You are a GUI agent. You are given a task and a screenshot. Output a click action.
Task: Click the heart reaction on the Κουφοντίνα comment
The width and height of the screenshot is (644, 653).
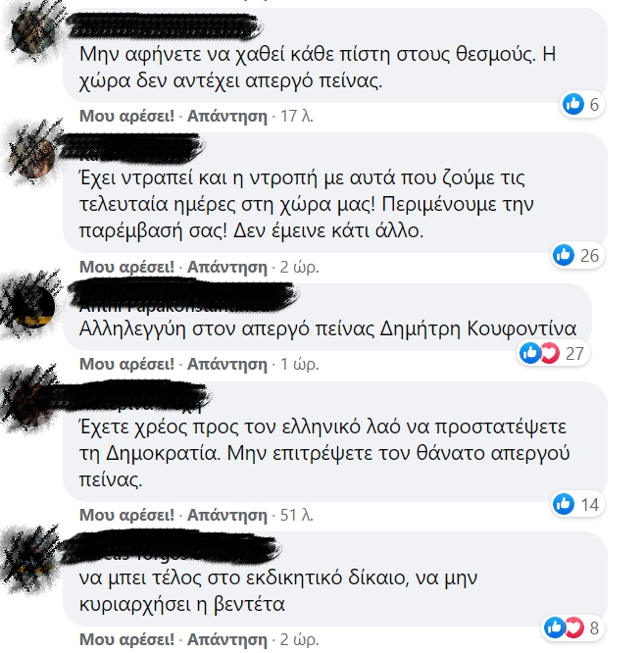click(549, 353)
